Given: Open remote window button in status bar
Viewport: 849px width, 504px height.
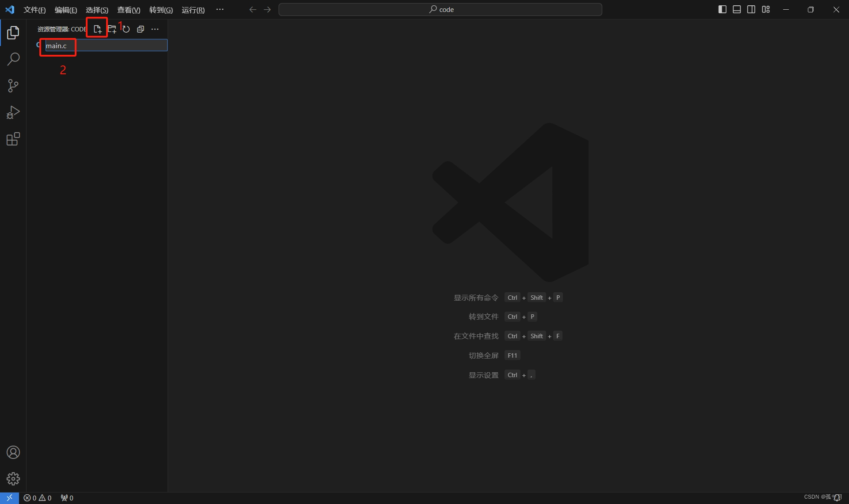Looking at the screenshot, I should [9, 498].
